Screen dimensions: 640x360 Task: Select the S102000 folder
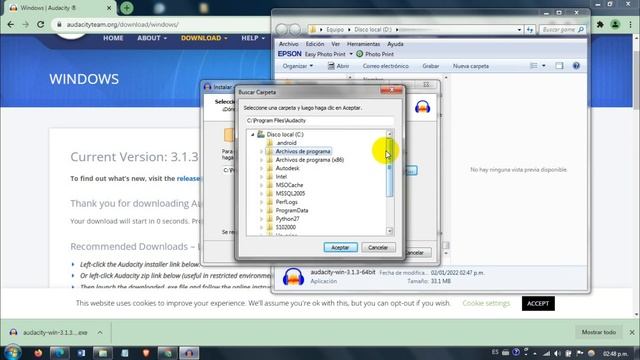[x=286, y=227]
